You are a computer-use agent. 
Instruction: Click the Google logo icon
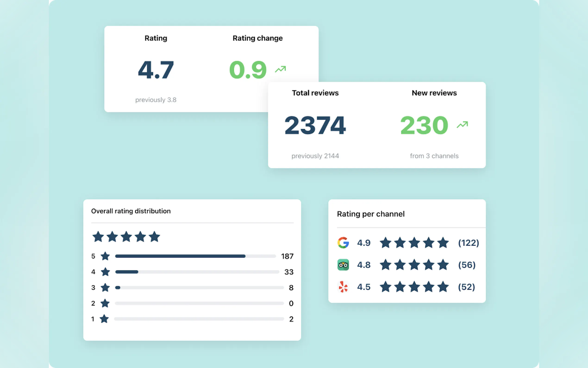click(343, 243)
